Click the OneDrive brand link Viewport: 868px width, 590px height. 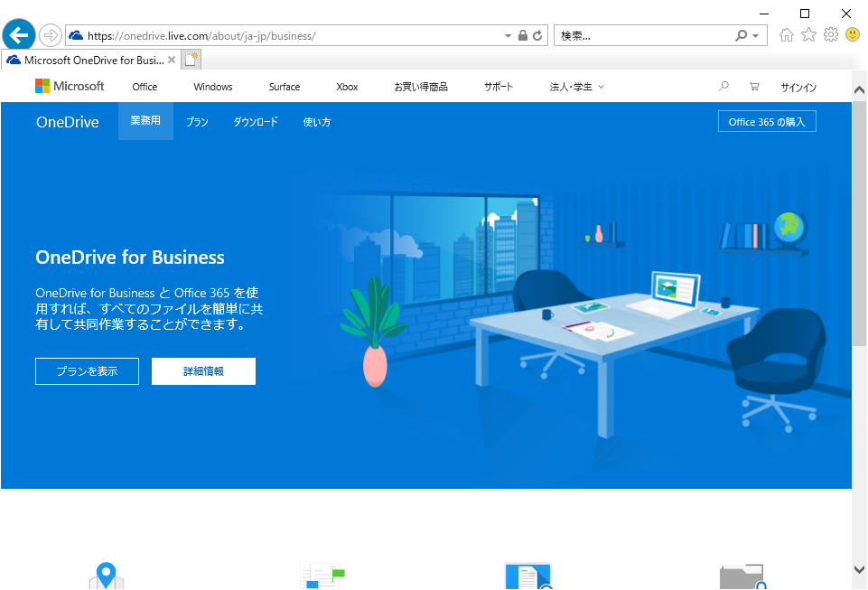tap(68, 122)
